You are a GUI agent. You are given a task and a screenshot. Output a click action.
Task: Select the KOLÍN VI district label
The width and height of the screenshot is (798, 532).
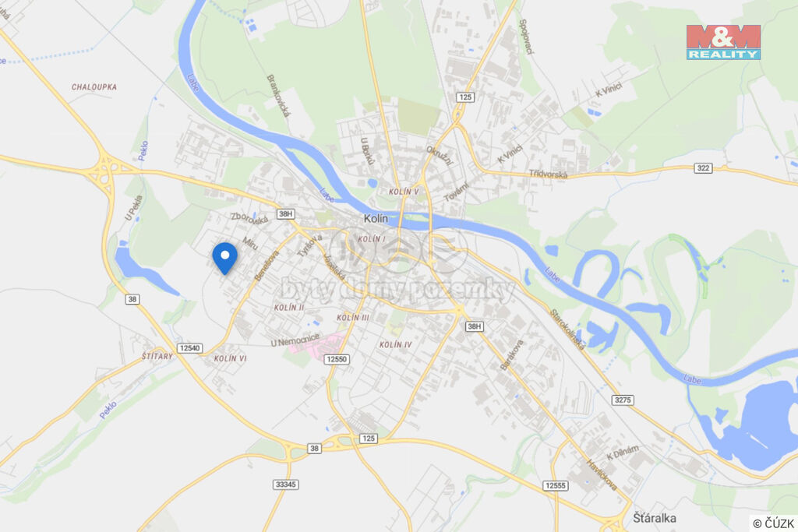[230, 358]
